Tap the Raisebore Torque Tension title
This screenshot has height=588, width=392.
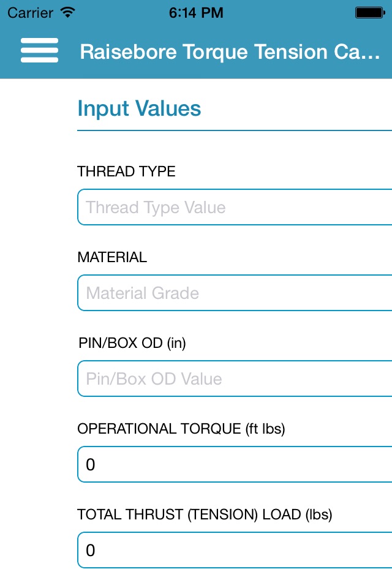coord(230,51)
